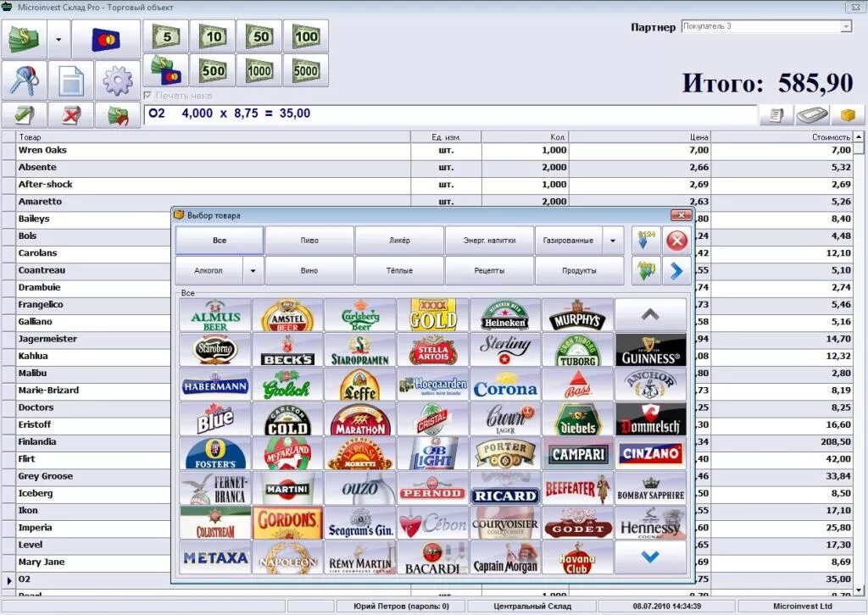
Task: Page down with the product grid blue chevron
Action: [x=650, y=557]
